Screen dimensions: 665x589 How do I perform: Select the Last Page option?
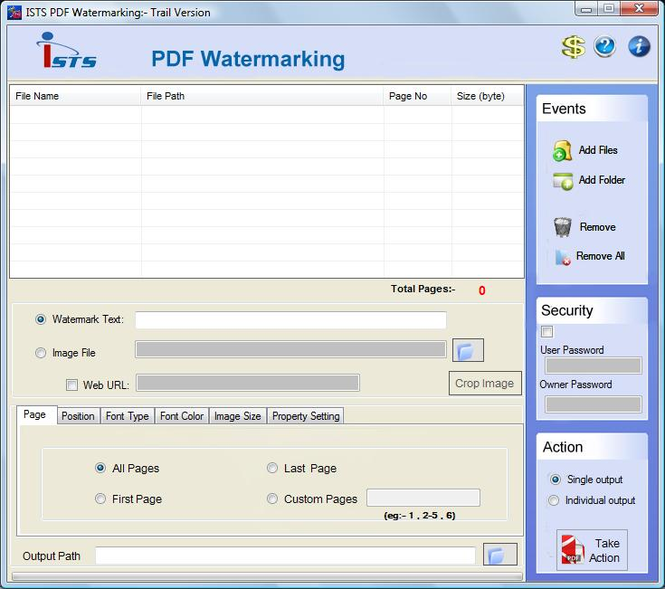click(272, 468)
